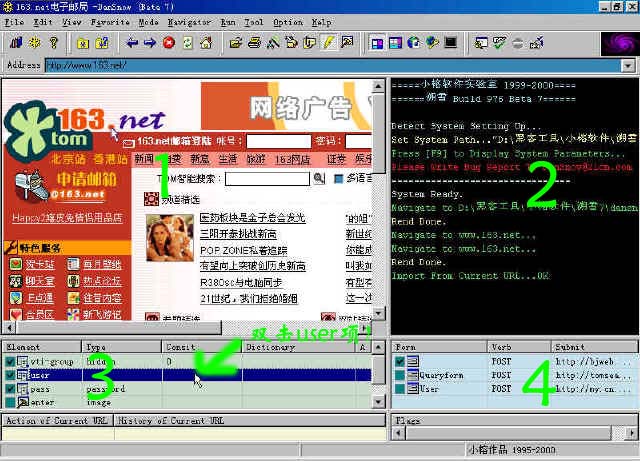Image resolution: width=640 pixels, height=461 pixels.
Task: Open the Run menu
Action: [x=228, y=22]
